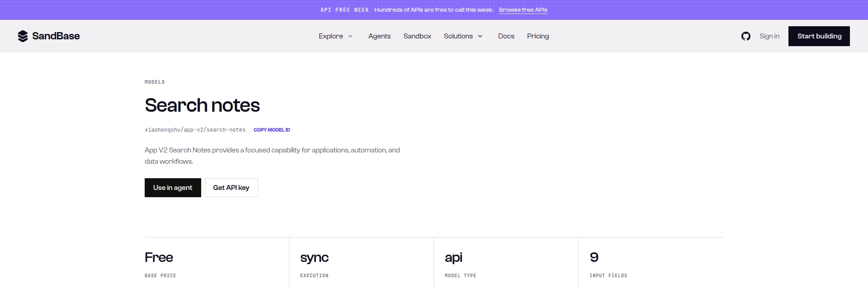
Task: Click the sync execution value
Action: coord(314,258)
